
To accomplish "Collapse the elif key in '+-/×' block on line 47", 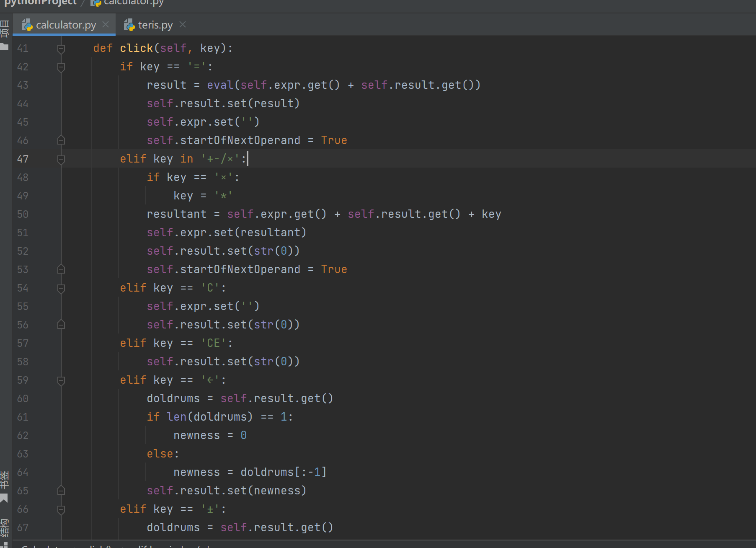I will [x=61, y=159].
